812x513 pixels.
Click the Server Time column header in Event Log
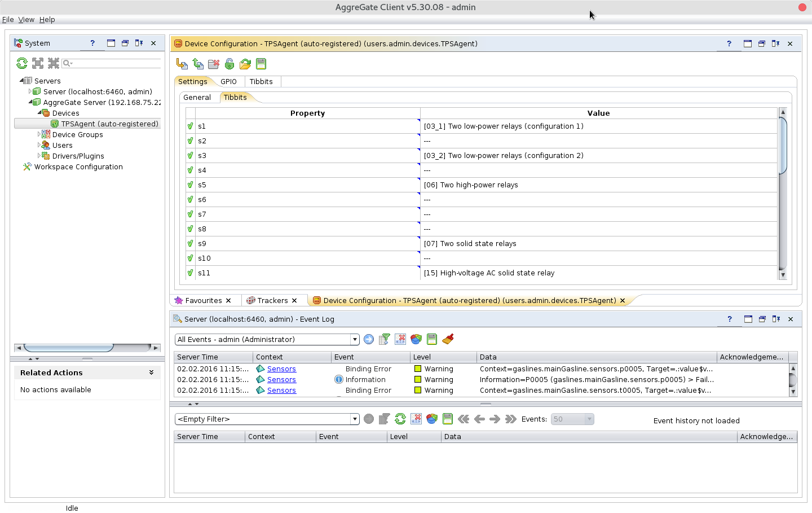point(214,357)
